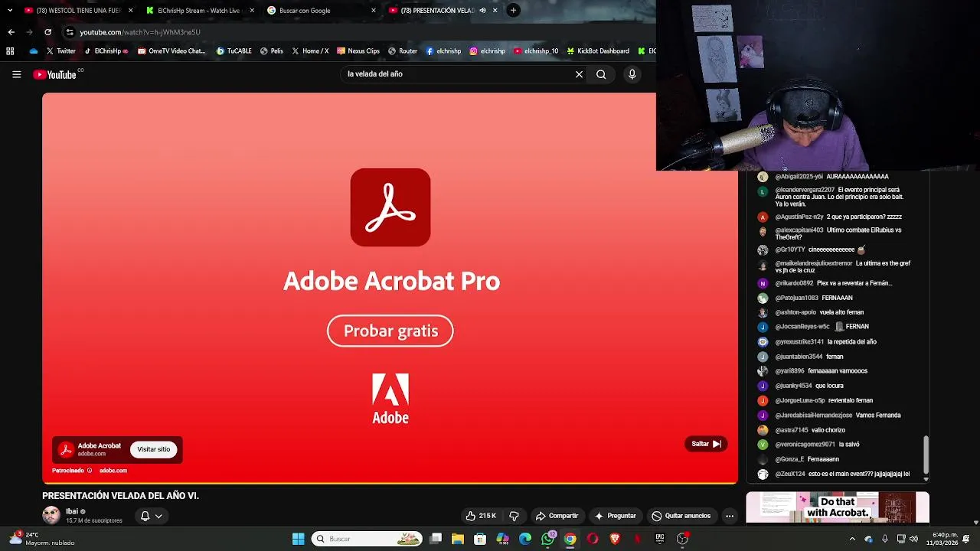Open the Home / X bookmark

tap(309, 51)
